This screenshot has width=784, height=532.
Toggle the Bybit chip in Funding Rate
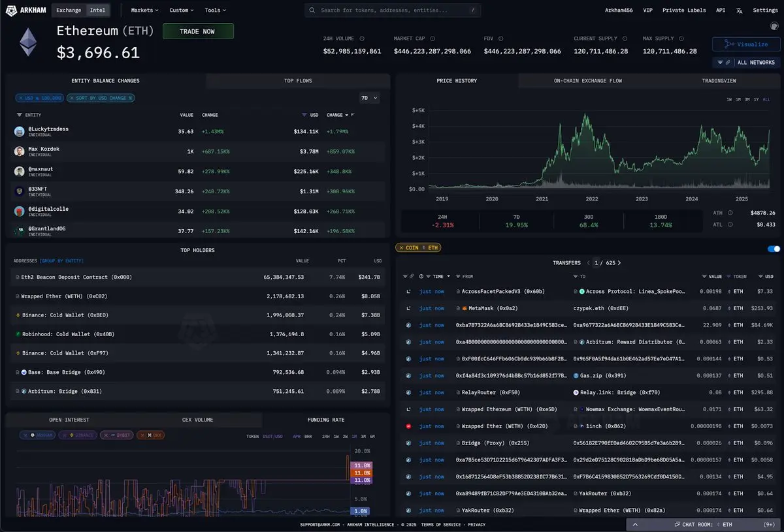coord(116,435)
